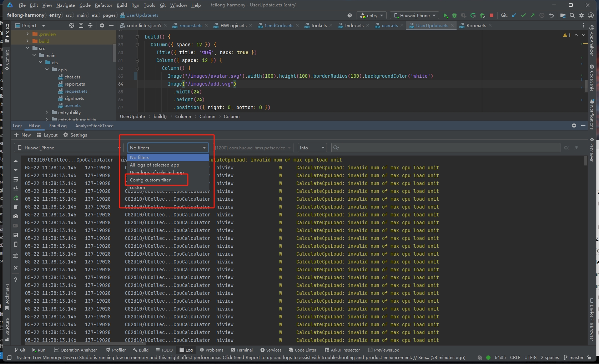Toggle Regex option for log search
The width and height of the screenshot is (599, 364).
point(576,148)
